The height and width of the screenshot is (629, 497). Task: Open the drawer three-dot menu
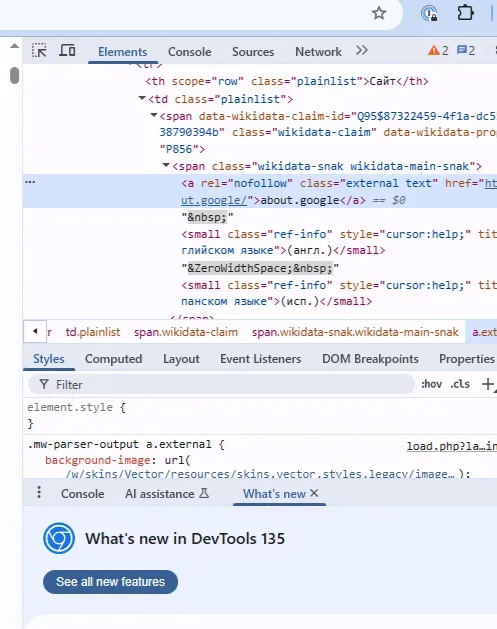(x=39, y=493)
